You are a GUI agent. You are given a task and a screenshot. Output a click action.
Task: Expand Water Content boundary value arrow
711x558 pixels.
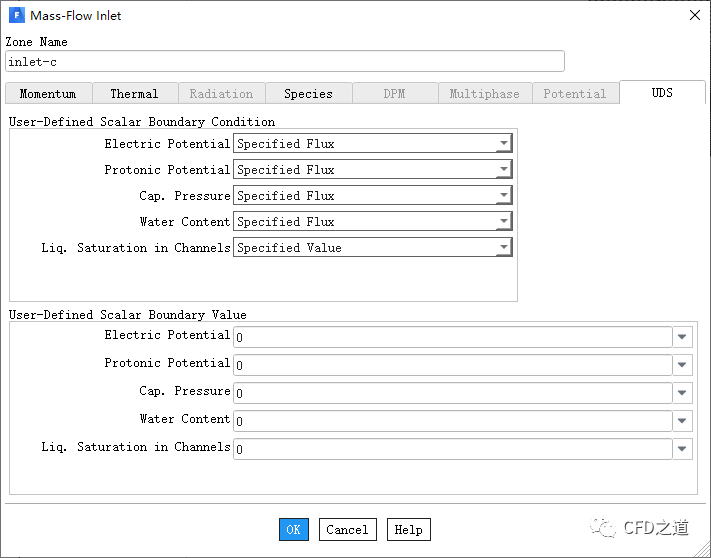click(x=682, y=421)
